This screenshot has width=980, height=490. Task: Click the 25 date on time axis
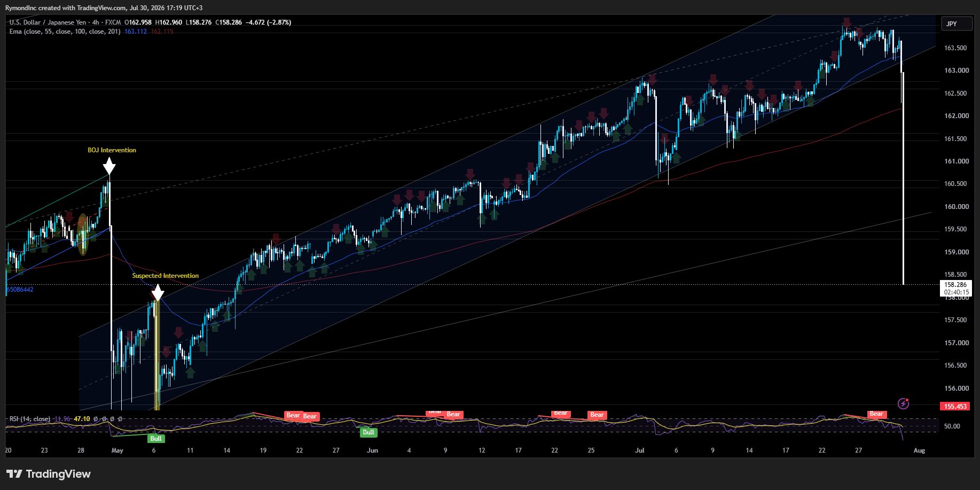click(591, 450)
